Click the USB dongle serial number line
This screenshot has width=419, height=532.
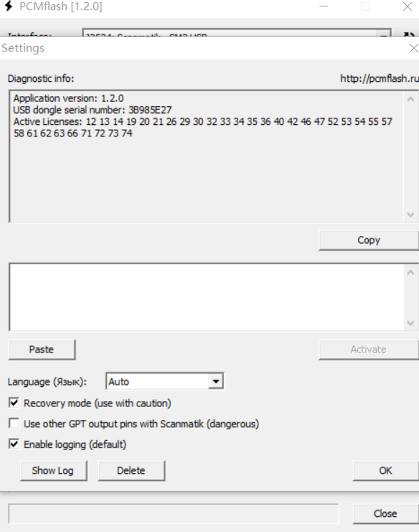93,110
